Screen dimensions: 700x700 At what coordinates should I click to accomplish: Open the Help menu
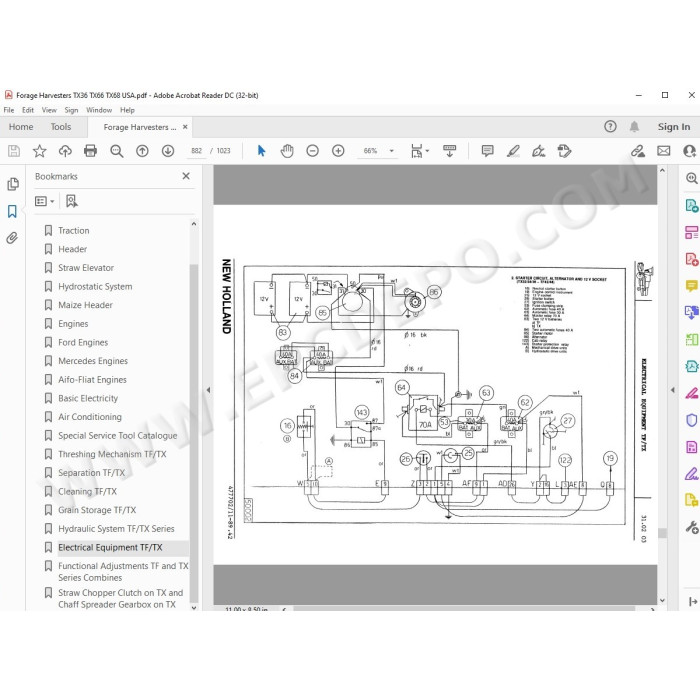tap(127, 110)
